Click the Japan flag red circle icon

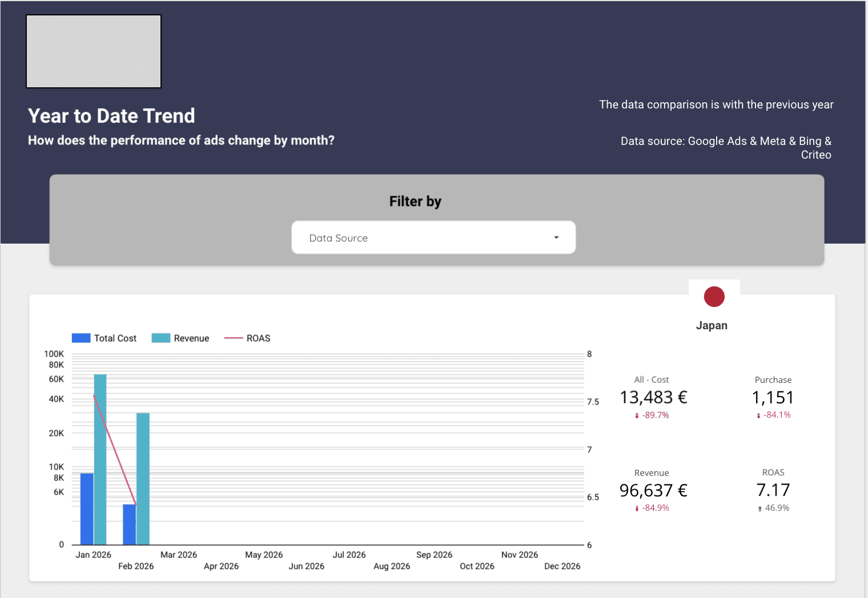click(714, 297)
